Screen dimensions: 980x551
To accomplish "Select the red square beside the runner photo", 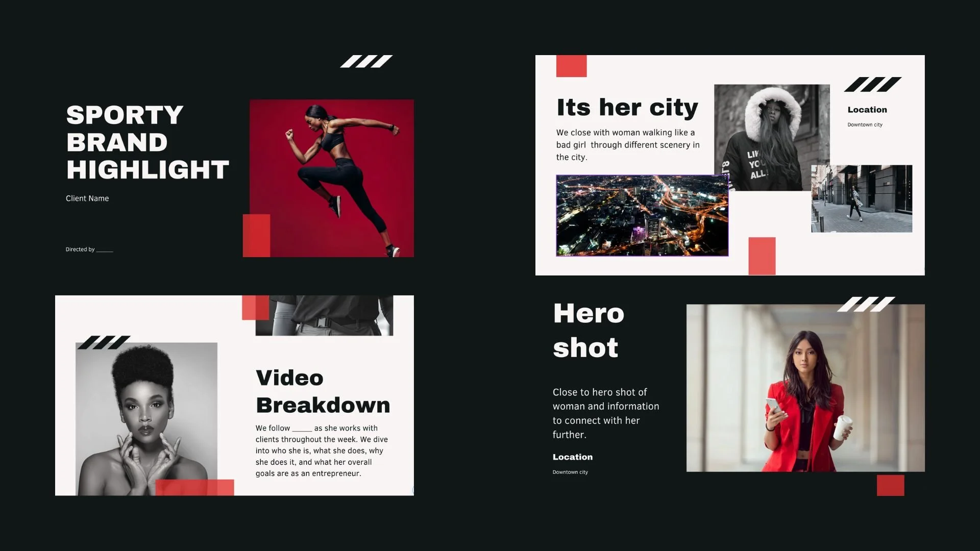I will (x=256, y=237).
